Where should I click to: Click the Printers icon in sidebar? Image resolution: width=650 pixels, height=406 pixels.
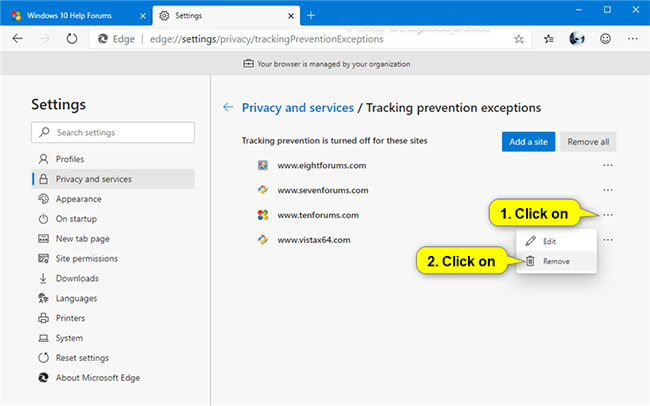[43, 318]
